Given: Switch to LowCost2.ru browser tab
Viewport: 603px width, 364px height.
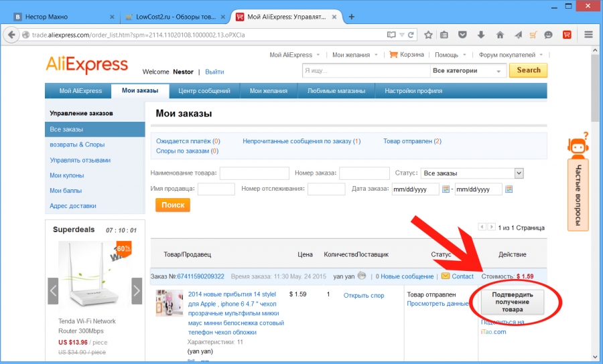Looking at the screenshot, I should point(176,17).
